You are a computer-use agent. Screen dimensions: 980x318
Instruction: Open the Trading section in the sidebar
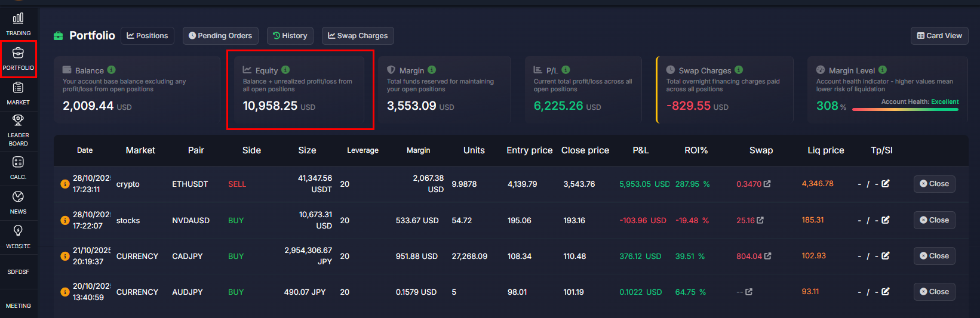point(18,24)
